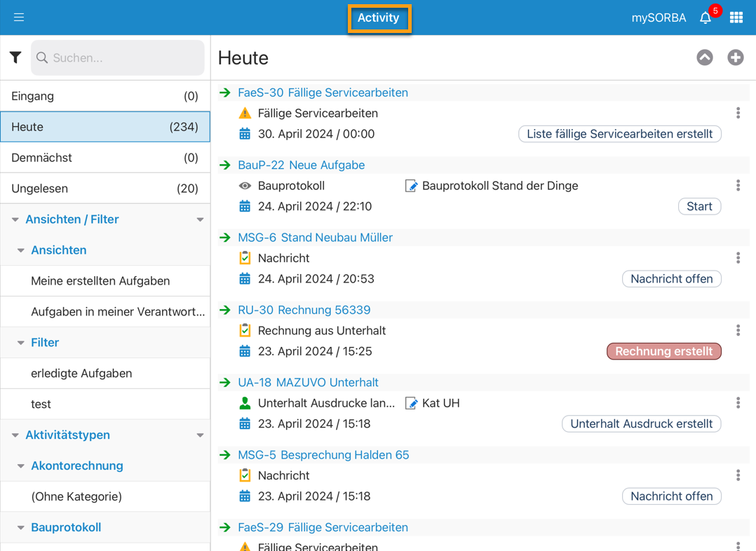756x551 pixels.
Task: Click the scroll-up chevron circle icon
Action: click(705, 57)
